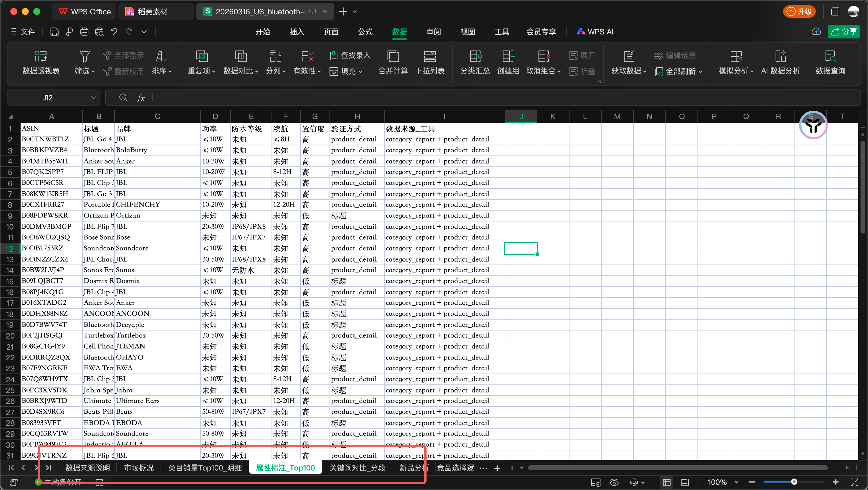The width and height of the screenshot is (868, 490).
Task: Toggle eye protection mode in status bar
Action: pyautogui.click(x=614, y=482)
